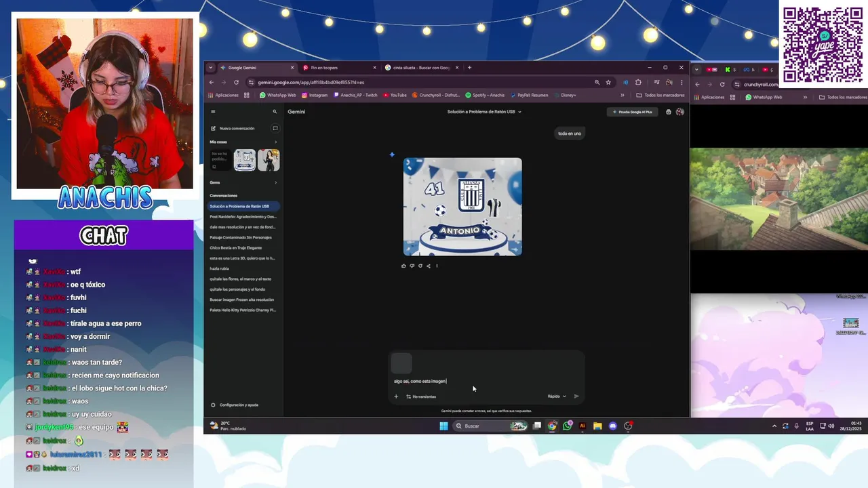
Task: Open the Gemini sidebar hamburger menu
Action: coord(213,112)
